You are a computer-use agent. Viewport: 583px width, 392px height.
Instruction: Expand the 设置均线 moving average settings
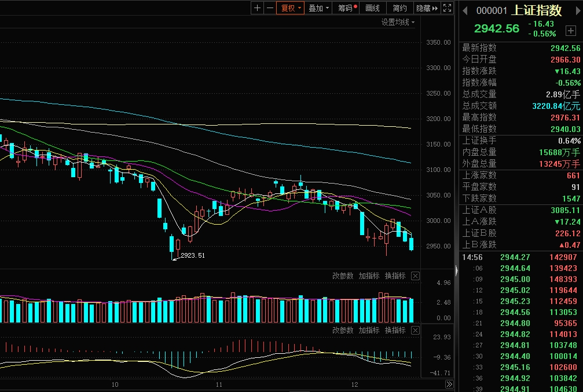[x=398, y=22]
